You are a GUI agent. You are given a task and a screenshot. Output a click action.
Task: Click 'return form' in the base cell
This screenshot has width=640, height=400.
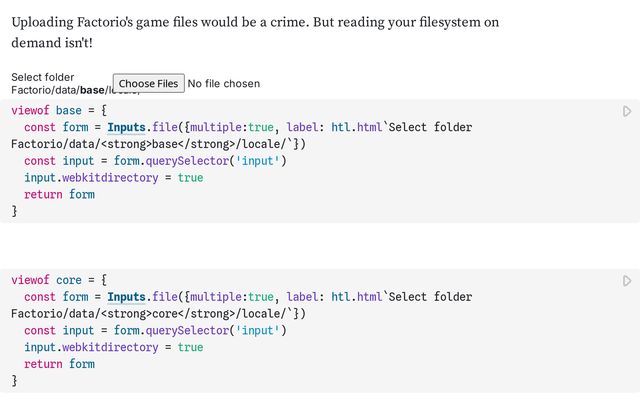pos(59,194)
